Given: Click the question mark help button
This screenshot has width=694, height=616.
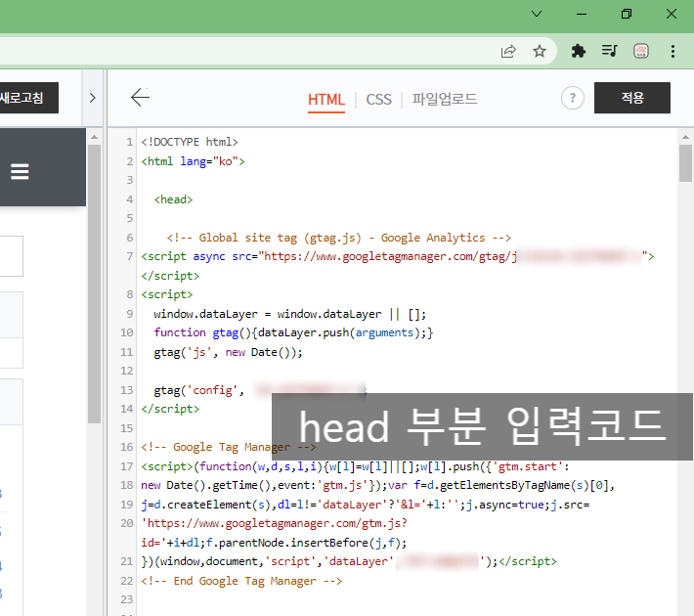Looking at the screenshot, I should coord(572,98).
